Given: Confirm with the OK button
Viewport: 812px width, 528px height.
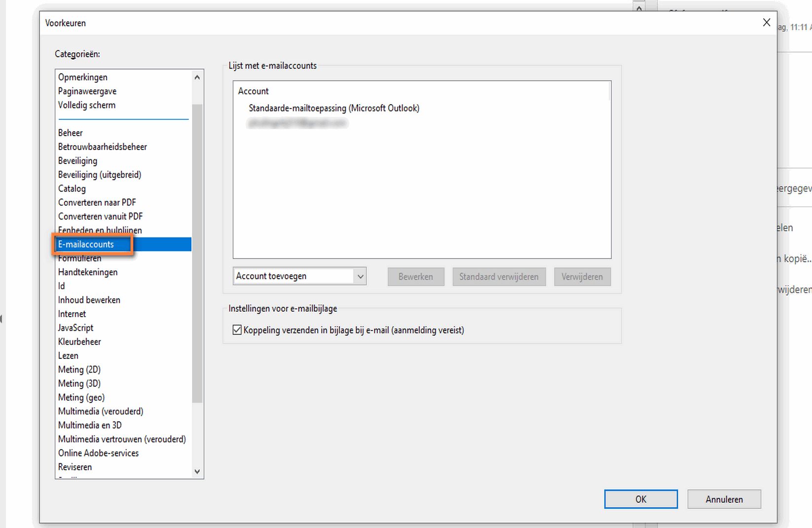Looking at the screenshot, I should coord(641,499).
